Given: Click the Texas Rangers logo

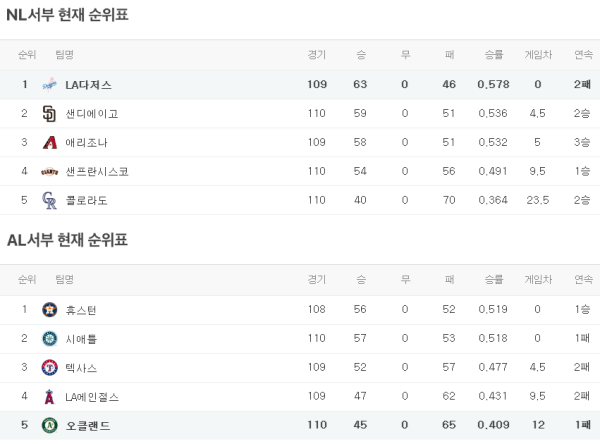Looking at the screenshot, I should [x=50, y=368].
